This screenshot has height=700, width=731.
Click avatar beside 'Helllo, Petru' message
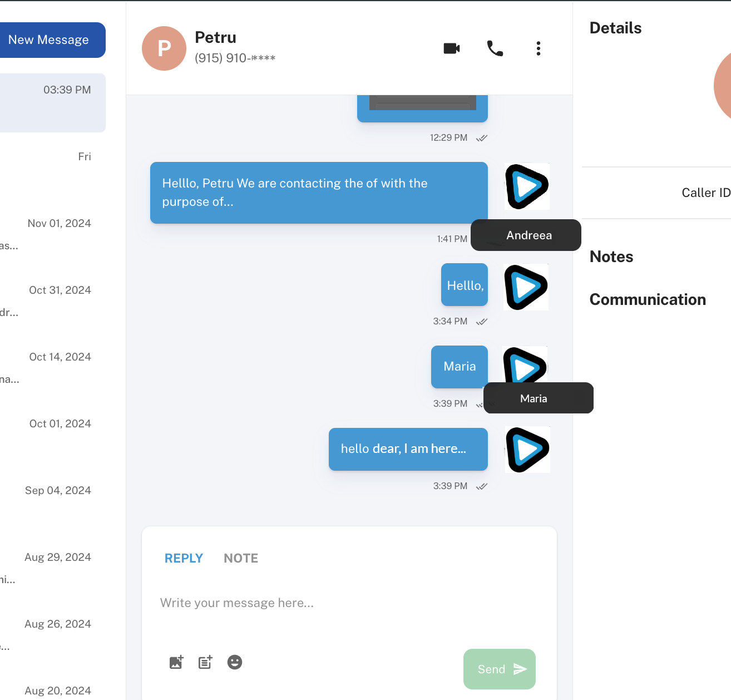(527, 186)
